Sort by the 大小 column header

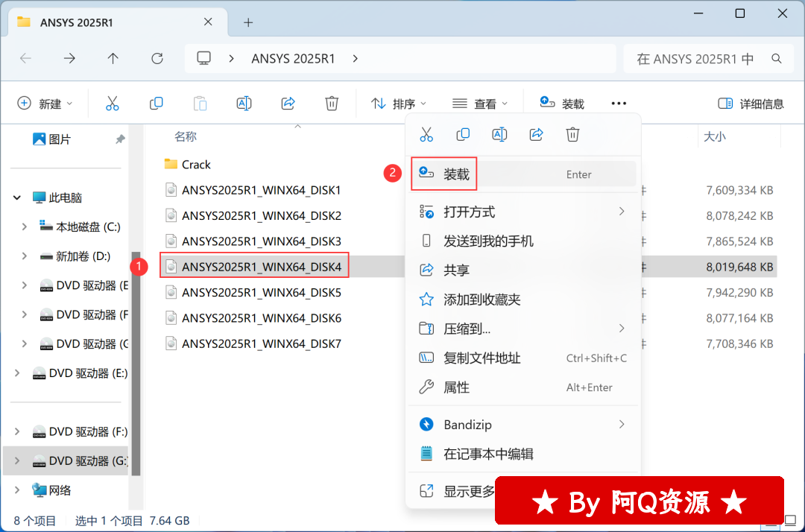pyautogui.click(x=714, y=136)
